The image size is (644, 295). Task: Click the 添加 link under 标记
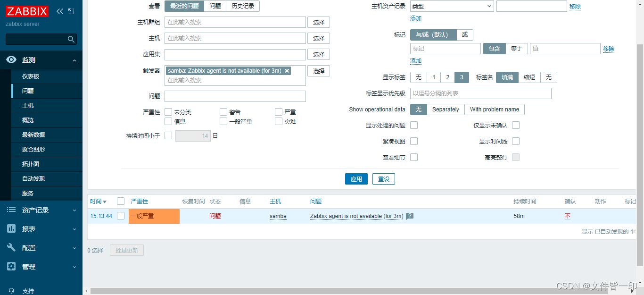pos(416,61)
